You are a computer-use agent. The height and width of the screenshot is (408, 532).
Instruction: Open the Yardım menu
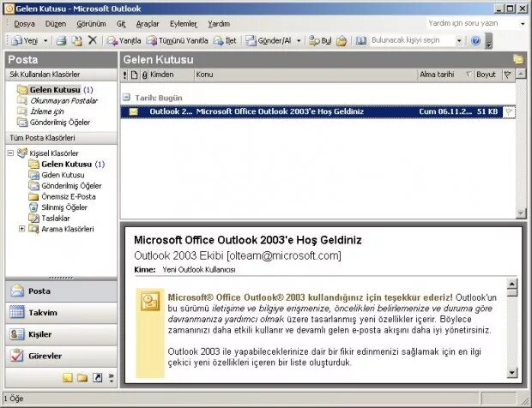pos(219,24)
